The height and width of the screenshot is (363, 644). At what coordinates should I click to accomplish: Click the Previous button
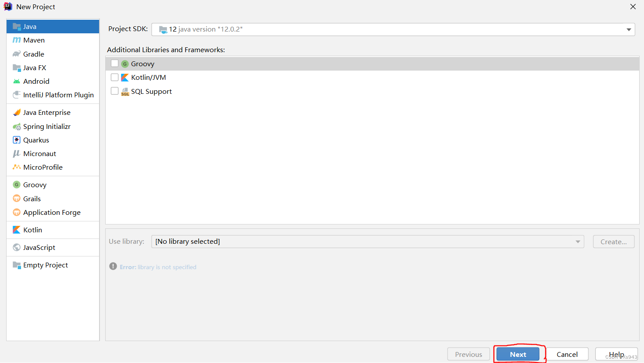tap(469, 354)
